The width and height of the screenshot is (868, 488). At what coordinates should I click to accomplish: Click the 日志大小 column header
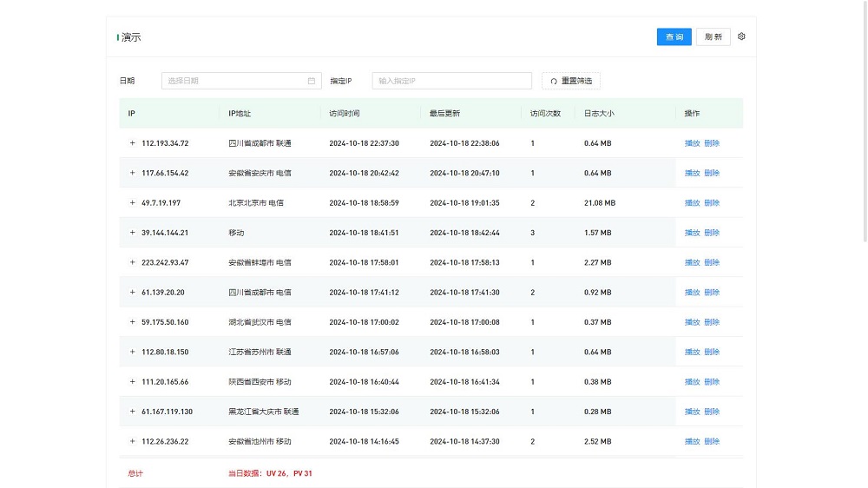599,114
